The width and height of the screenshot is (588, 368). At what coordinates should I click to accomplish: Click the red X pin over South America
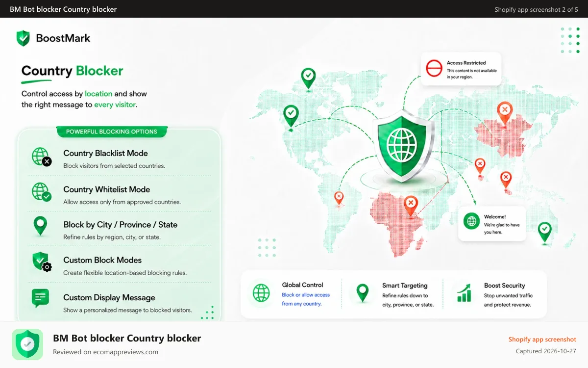point(339,198)
